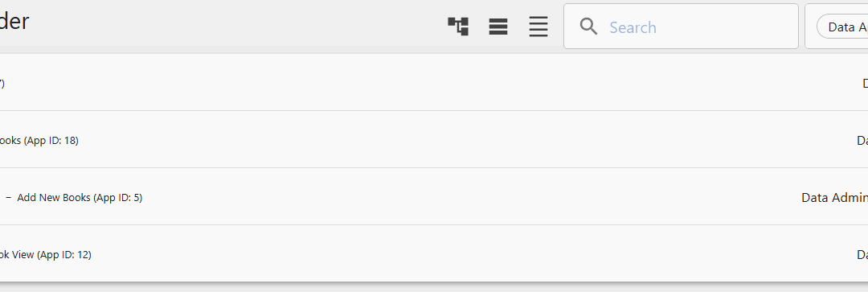Click the magnifying glass search icon
The width and height of the screenshot is (868, 292).
[x=588, y=27]
